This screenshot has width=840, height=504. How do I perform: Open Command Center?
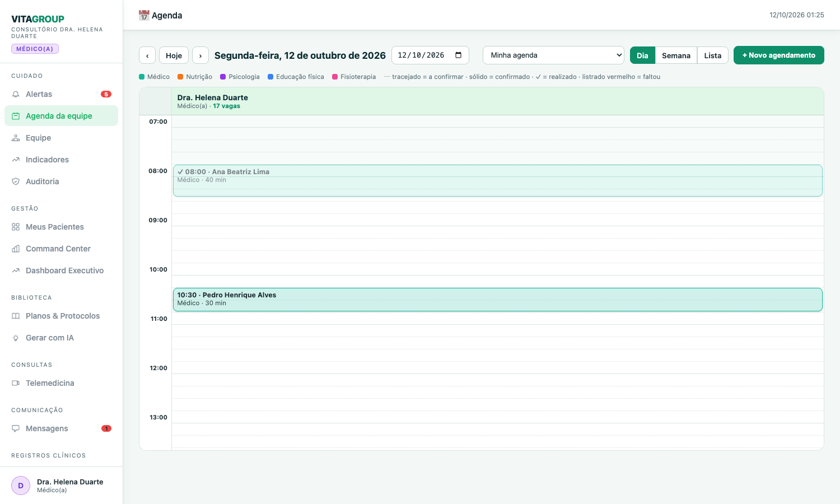pos(62,249)
